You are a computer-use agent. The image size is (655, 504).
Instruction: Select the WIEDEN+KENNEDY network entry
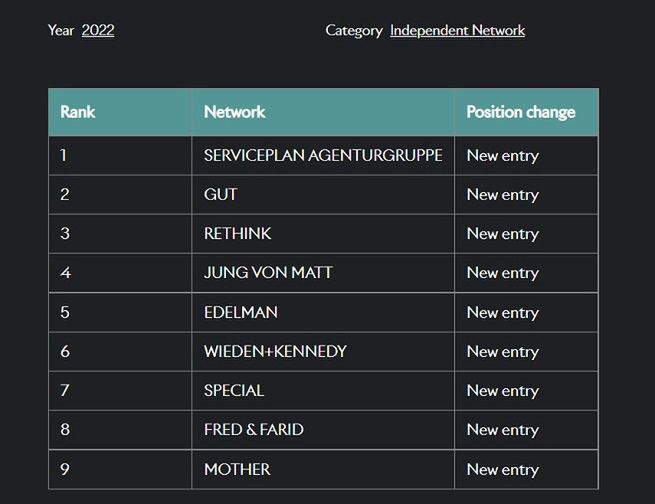[x=275, y=351]
